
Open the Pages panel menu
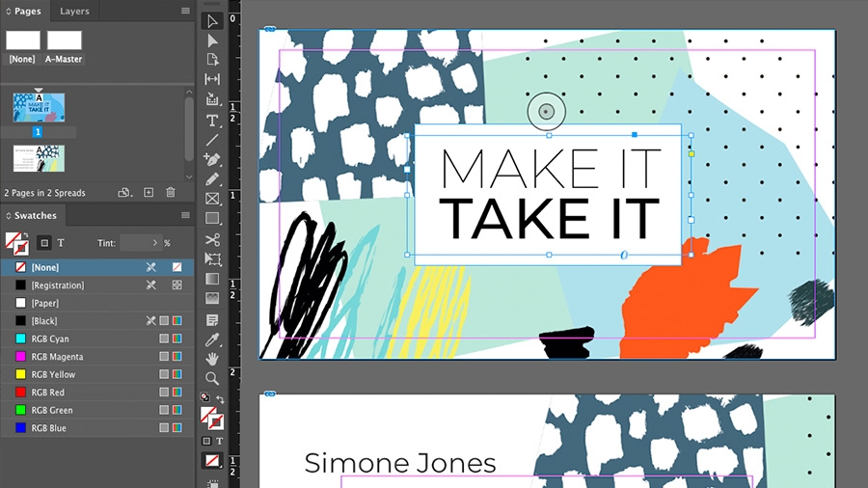click(185, 11)
